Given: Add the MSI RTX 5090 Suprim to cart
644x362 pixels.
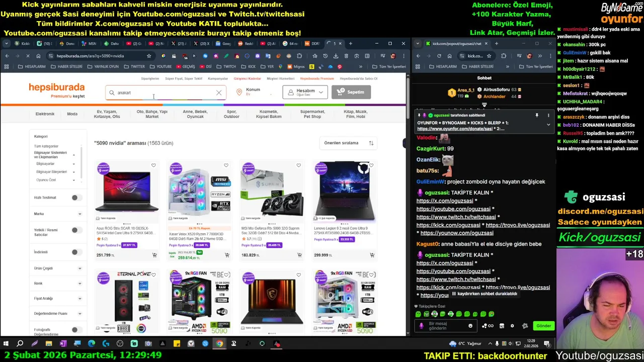Looking at the screenshot, I should pos(299,255).
